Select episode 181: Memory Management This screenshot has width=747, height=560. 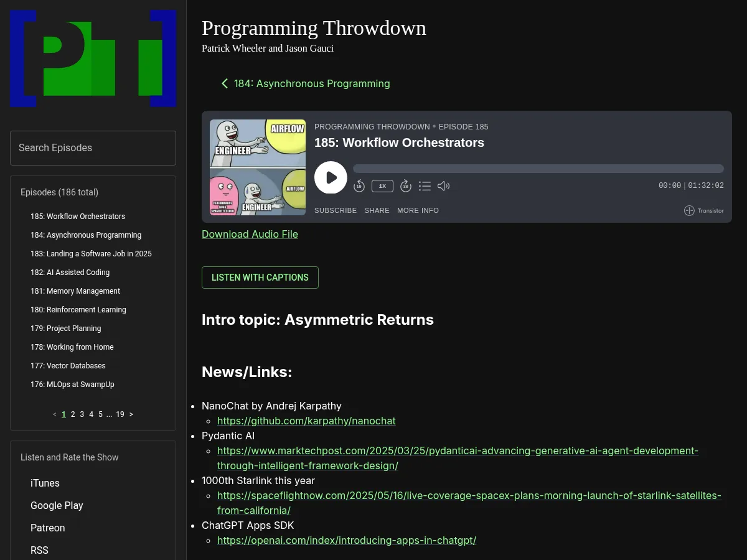75,291
